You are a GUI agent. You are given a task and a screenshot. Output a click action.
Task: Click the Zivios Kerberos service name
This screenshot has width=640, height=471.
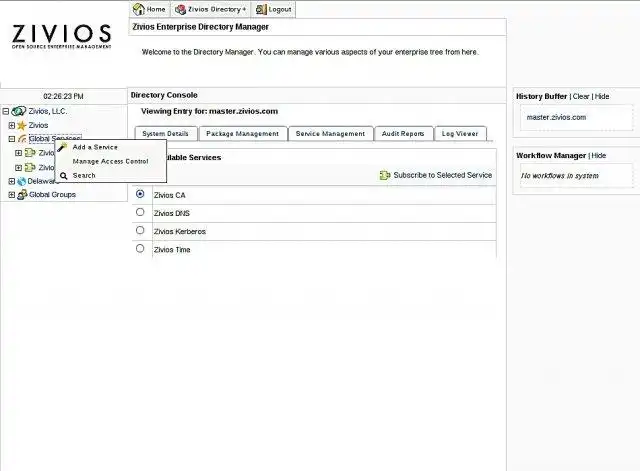tap(180, 231)
